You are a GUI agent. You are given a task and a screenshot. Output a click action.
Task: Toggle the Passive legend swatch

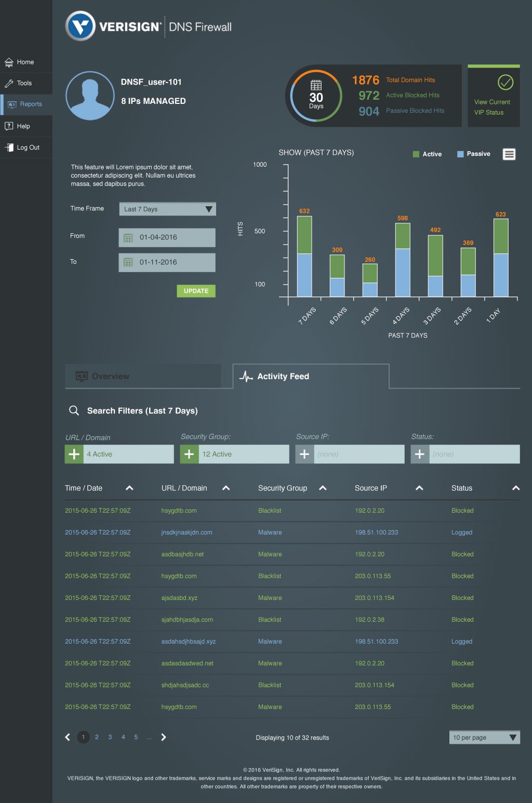[460, 154]
